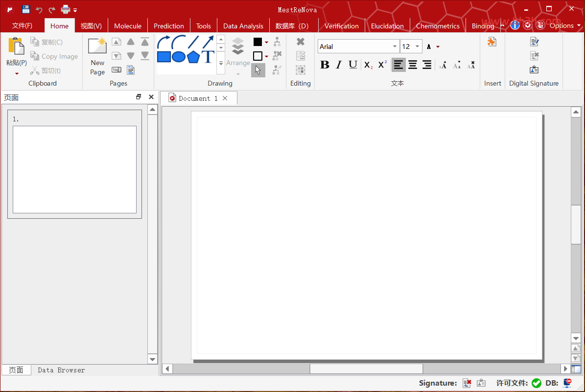Viewport: 585px width, 392px height.
Task: Select the Text drawing tool
Action: (x=208, y=57)
